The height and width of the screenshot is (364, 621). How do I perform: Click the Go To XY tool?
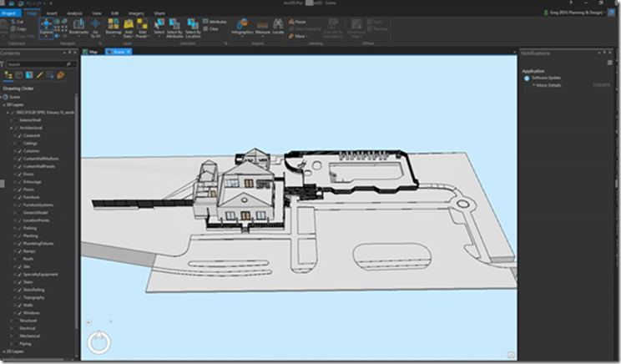[x=95, y=28]
